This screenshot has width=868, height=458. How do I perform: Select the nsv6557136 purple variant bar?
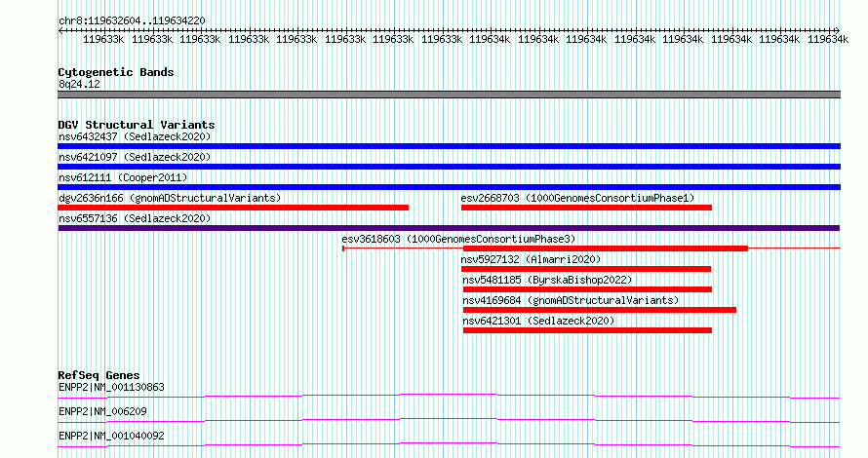(449, 228)
